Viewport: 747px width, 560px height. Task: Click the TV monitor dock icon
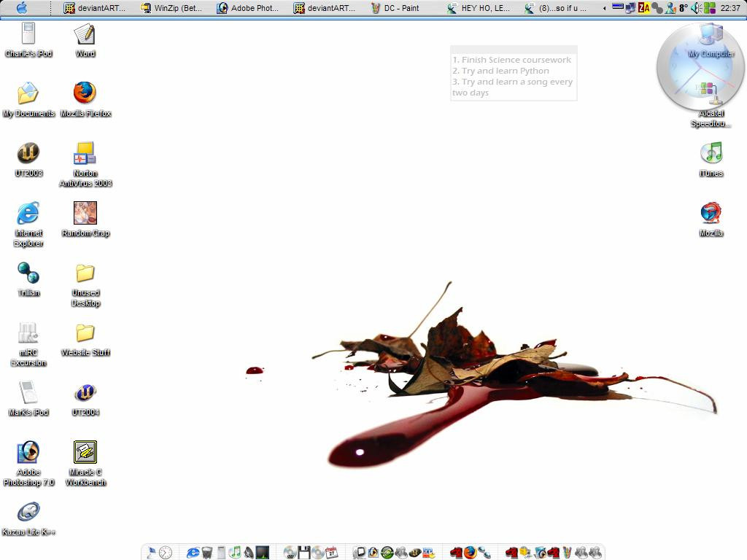[358, 553]
